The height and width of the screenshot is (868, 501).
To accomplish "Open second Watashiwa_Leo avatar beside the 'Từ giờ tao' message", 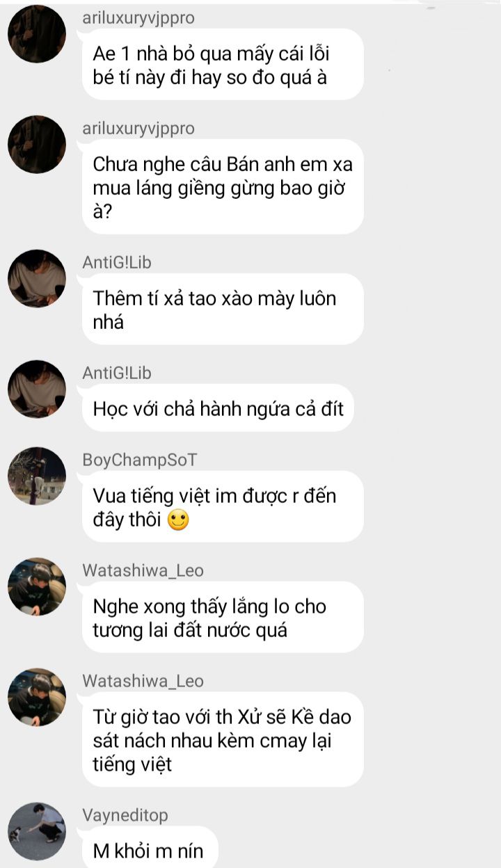I will (x=37, y=697).
